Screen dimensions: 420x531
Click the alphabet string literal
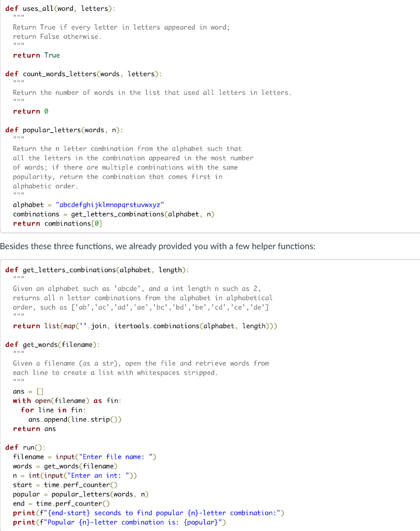pos(110,204)
